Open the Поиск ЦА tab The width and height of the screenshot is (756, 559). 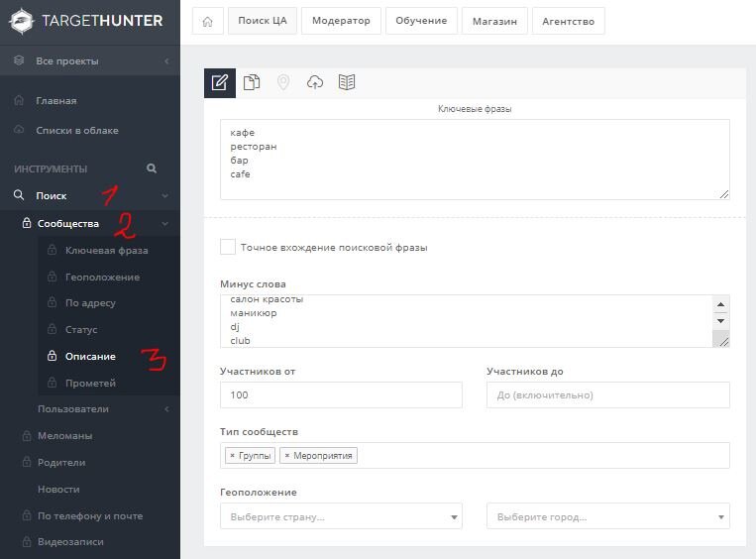(263, 21)
